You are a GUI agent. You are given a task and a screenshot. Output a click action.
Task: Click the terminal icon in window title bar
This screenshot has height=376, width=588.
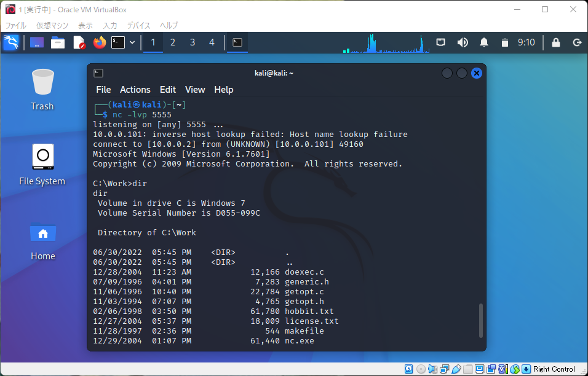coord(98,73)
